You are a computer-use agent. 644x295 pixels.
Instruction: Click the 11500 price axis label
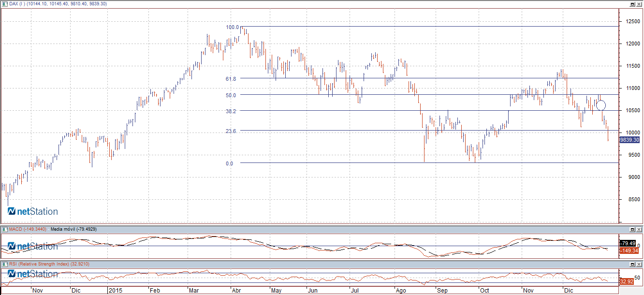click(x=632, y=66)
